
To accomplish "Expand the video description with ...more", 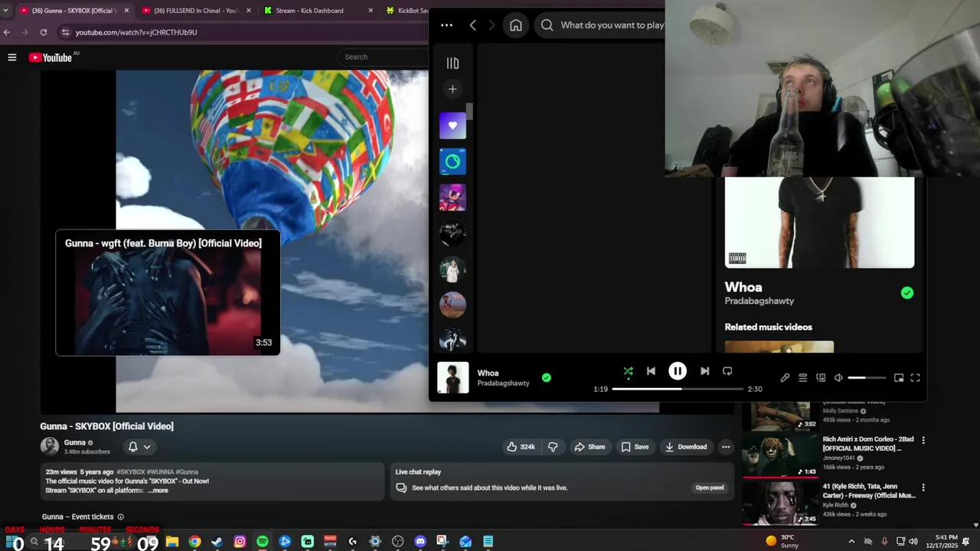I will pos(158,491).
